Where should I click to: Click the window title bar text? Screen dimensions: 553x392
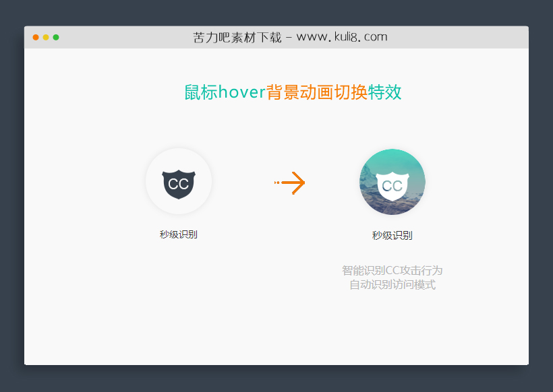pos(289,37)
